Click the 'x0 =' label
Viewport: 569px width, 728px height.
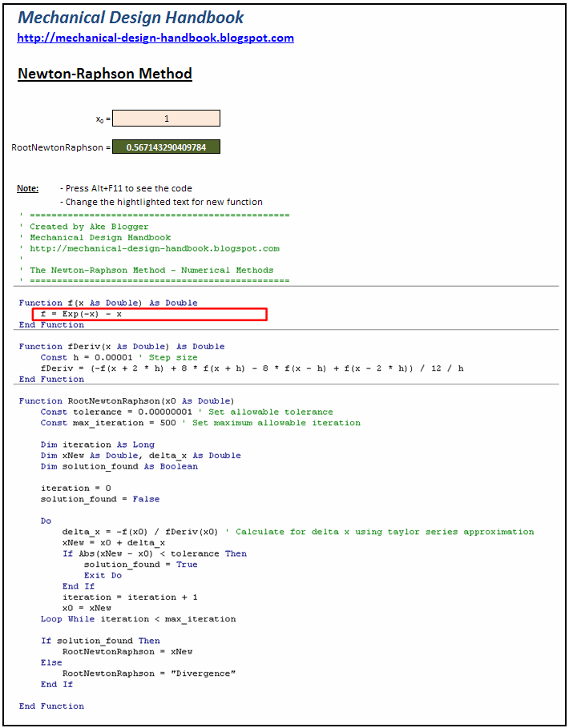pyautogui.click(x=103, y=119)
